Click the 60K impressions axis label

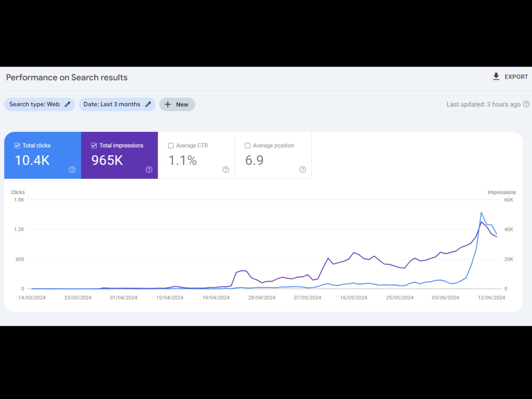[509, 200]
